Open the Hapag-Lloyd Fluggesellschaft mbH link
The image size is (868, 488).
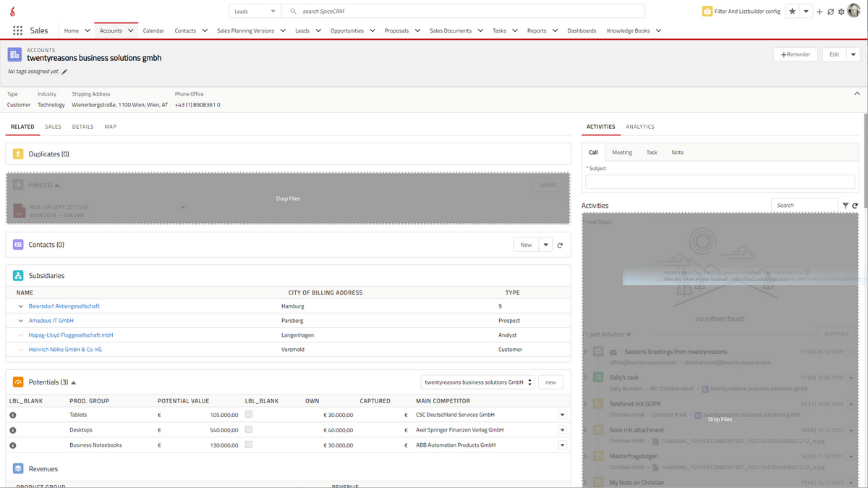tap(71, 335)
